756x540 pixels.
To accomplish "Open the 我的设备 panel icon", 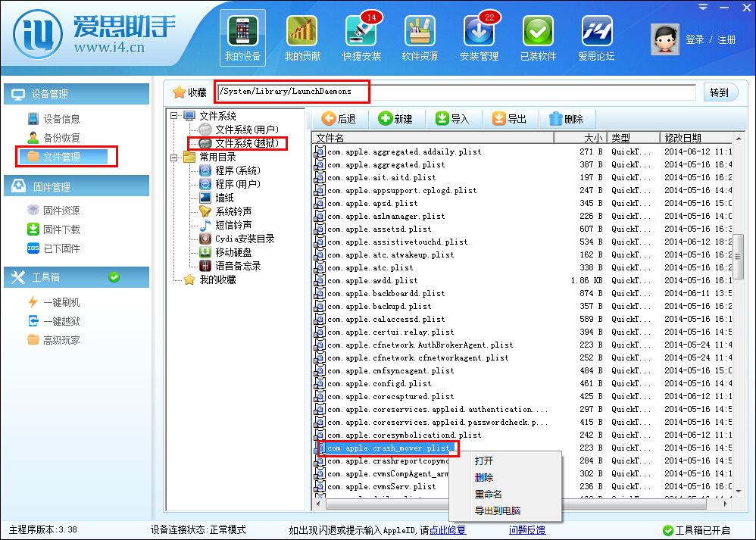I will [x=242, y=34].
